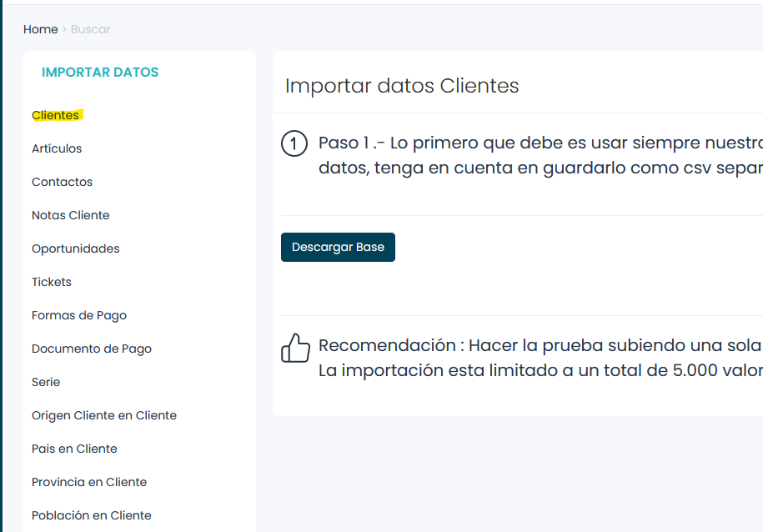The height and width of the screenshot is (532, 763).
Task: Open the Serie import entry
Action: (x=46, y=382)
